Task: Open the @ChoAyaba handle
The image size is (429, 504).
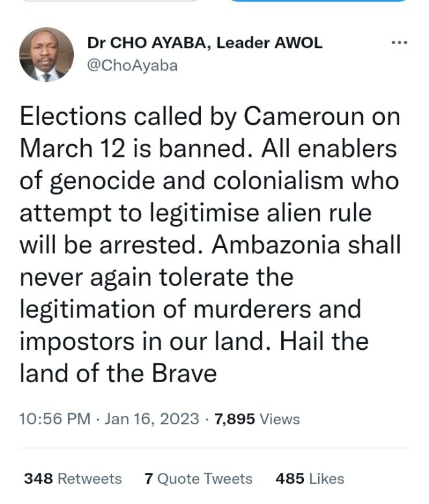Action: (132, 65)
